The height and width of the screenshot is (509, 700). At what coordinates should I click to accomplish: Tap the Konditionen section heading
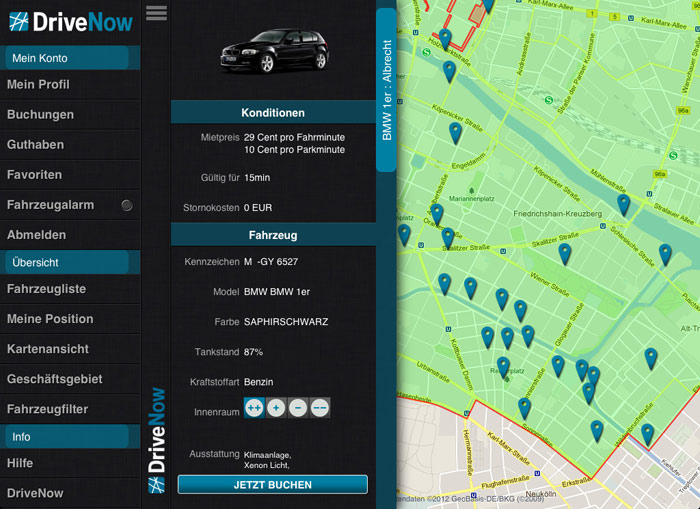[273, 113]
